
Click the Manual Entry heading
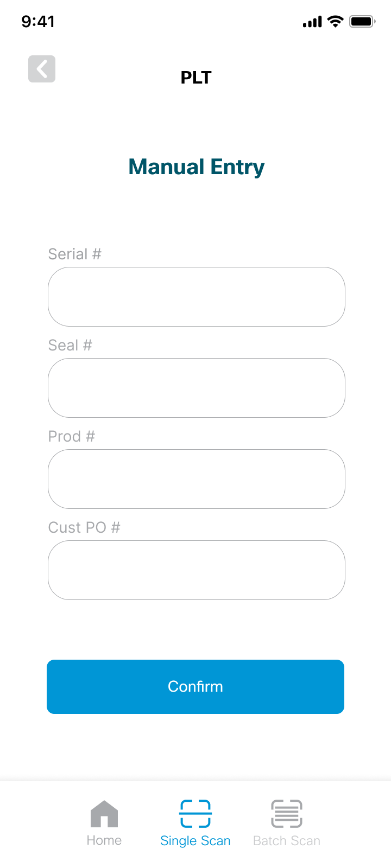point(196,167)
